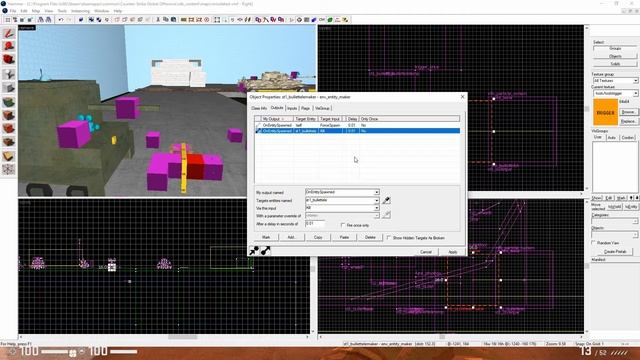
Task: Select the Block tool
Action: point(9,88)
